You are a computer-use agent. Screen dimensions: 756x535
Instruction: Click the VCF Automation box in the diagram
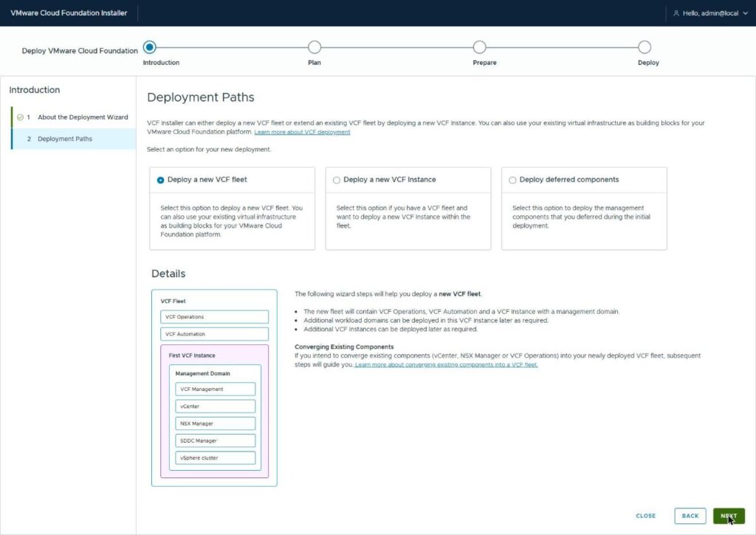pyautogui.click(x=215, y=334)
